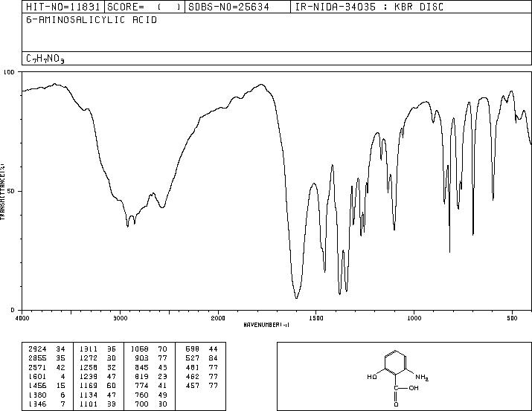This screenshot has height=411, width=532.
Task: Click the TRANSMITTANCE axis title
Action: click(2, 192)
